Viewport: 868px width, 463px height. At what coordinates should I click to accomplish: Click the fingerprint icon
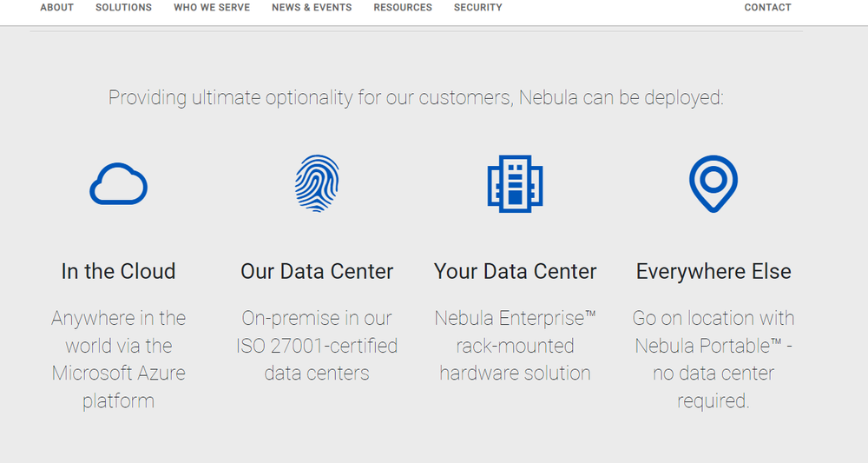pyautogui.click(x=317, y=183)
